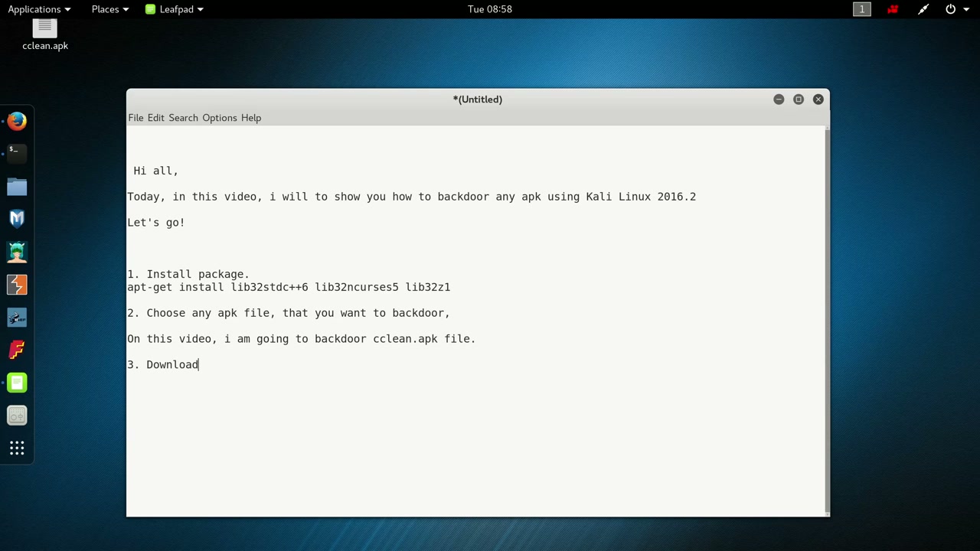
Task: Click on 'Hi all,' line
Action: click(156, 171)
